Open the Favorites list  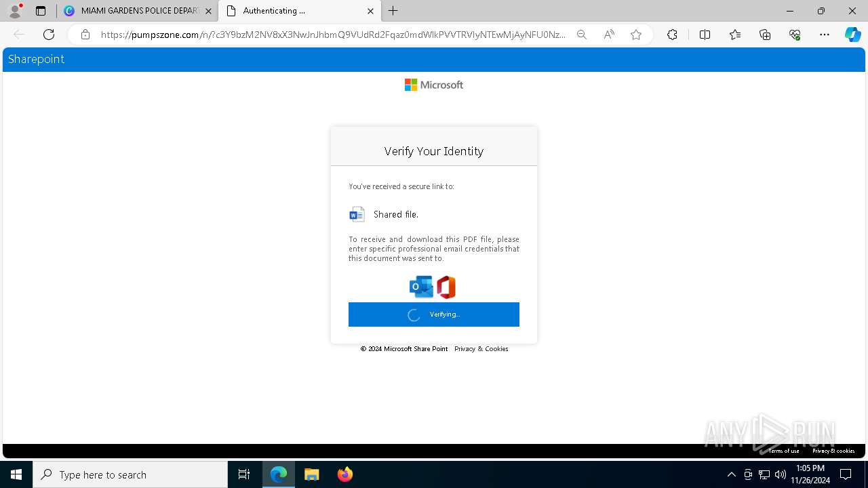coord(735,35)
